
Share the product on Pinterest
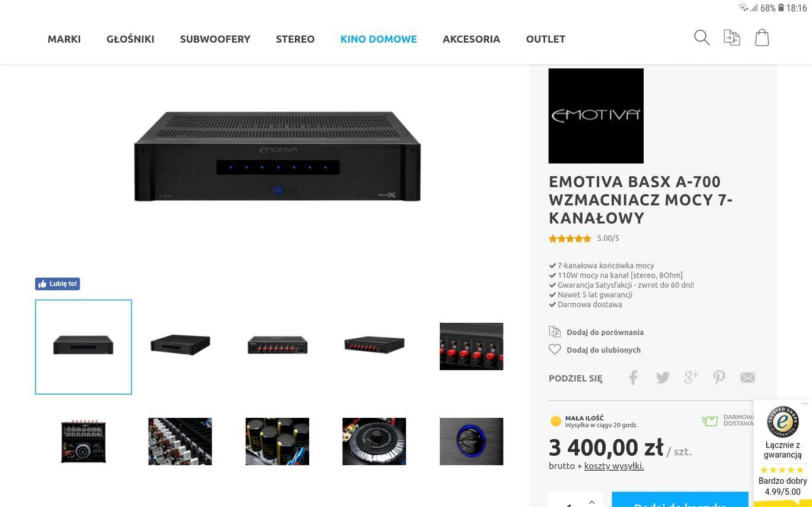(719, 377)
